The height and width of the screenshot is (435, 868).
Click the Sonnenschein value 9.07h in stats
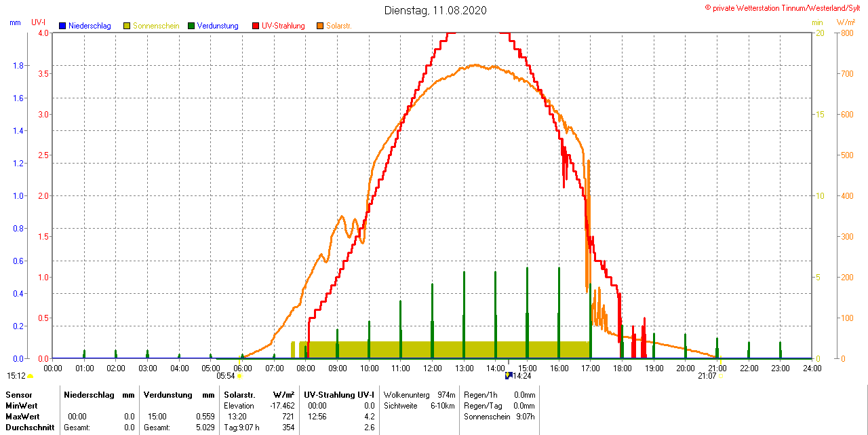[x=526, y=416]
